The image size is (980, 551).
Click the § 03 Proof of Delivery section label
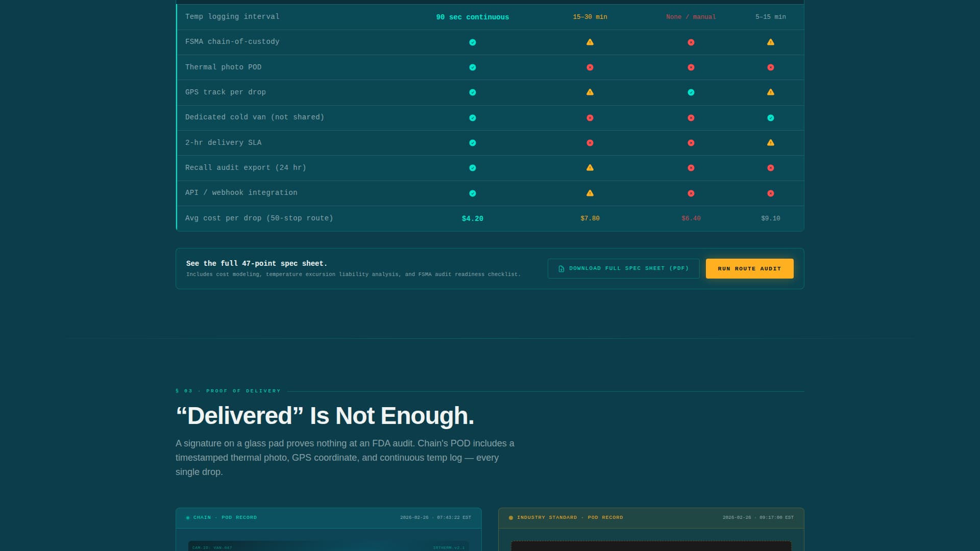pyautogui.click(x=228, y=391)
